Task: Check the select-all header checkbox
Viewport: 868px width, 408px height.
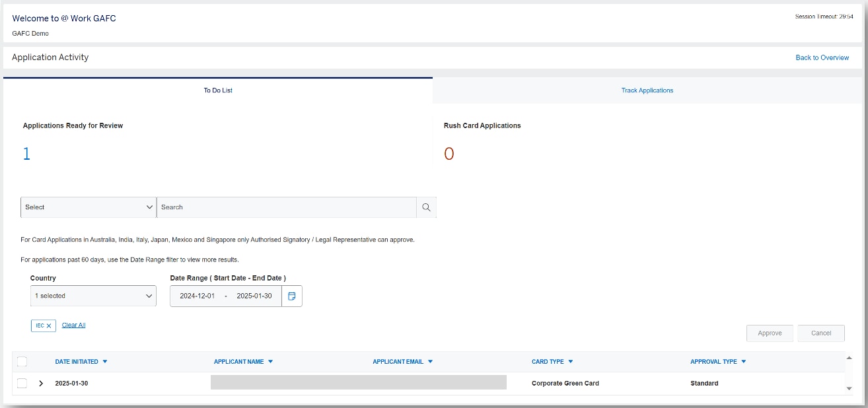Action: [x=22, y=362]
